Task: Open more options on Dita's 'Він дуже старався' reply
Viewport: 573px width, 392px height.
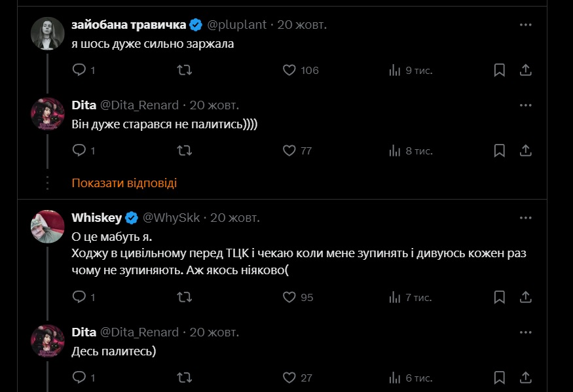Action: (x=525, y=105)
